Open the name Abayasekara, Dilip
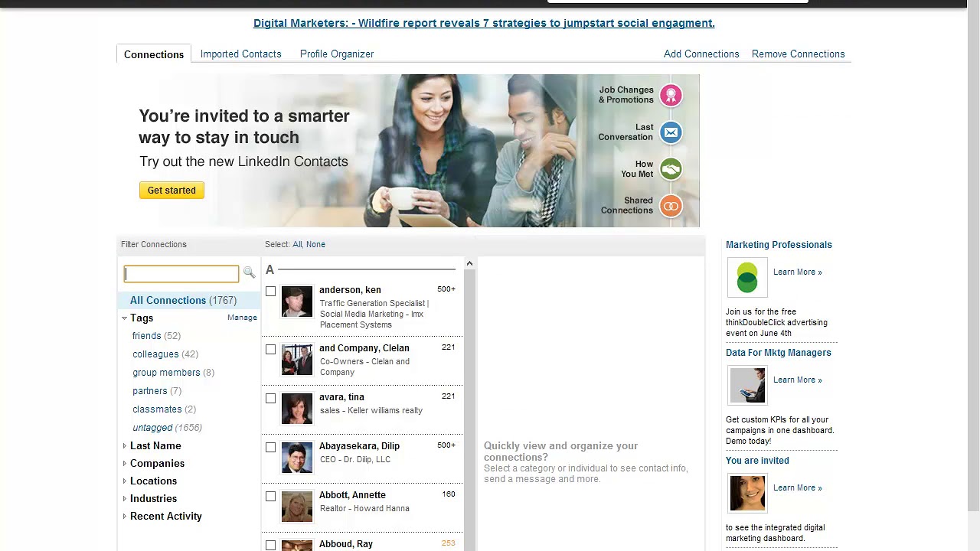 359,446
